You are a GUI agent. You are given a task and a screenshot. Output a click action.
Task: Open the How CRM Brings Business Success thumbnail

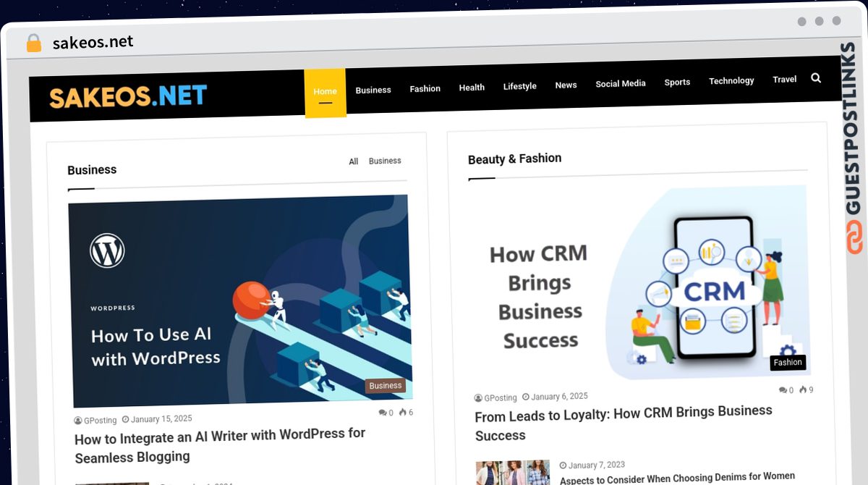(640, 285)
